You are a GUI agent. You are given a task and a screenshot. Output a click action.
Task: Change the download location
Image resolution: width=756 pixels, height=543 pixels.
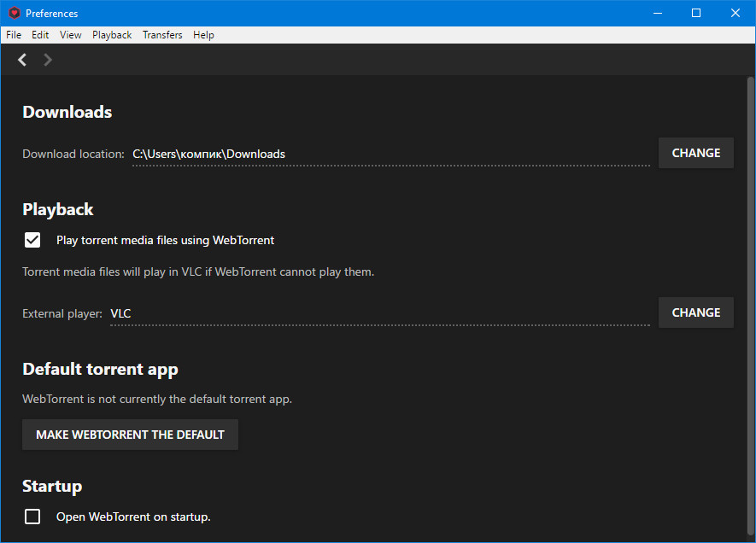[695, 153]
